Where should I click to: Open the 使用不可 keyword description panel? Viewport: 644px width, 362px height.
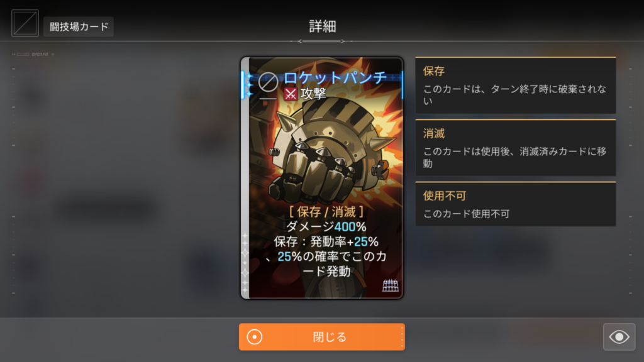516,204
